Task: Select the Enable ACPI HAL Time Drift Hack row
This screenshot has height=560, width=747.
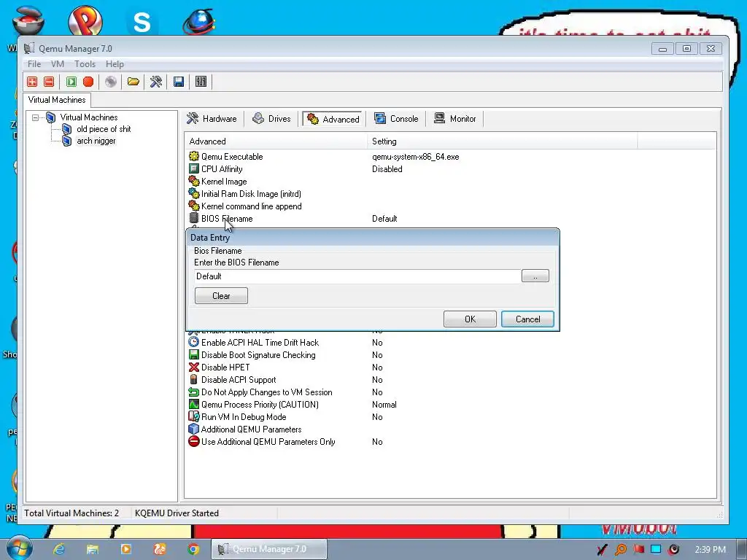Action: click(x=450, y=343)
